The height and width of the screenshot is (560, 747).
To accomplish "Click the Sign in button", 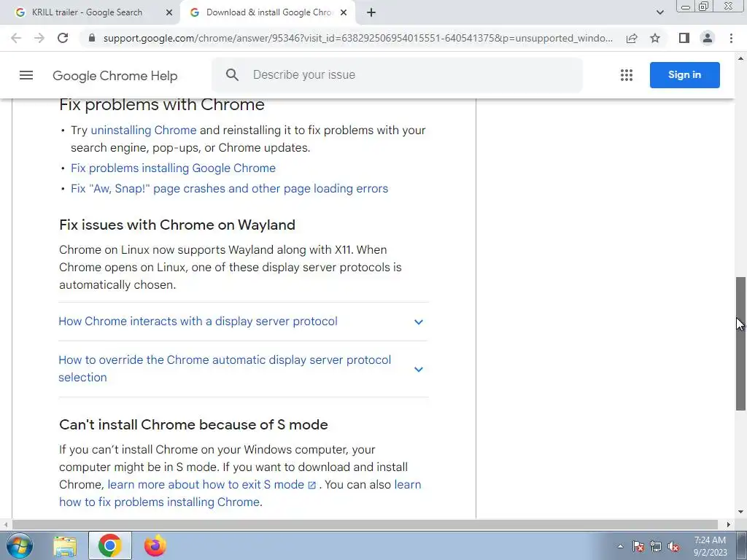I will pyautogui.click(x=684, y=75).
